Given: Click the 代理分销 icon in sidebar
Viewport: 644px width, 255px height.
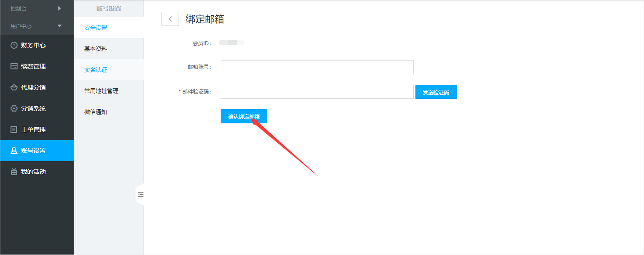Looking at the screenshot, I should [14, 87].
